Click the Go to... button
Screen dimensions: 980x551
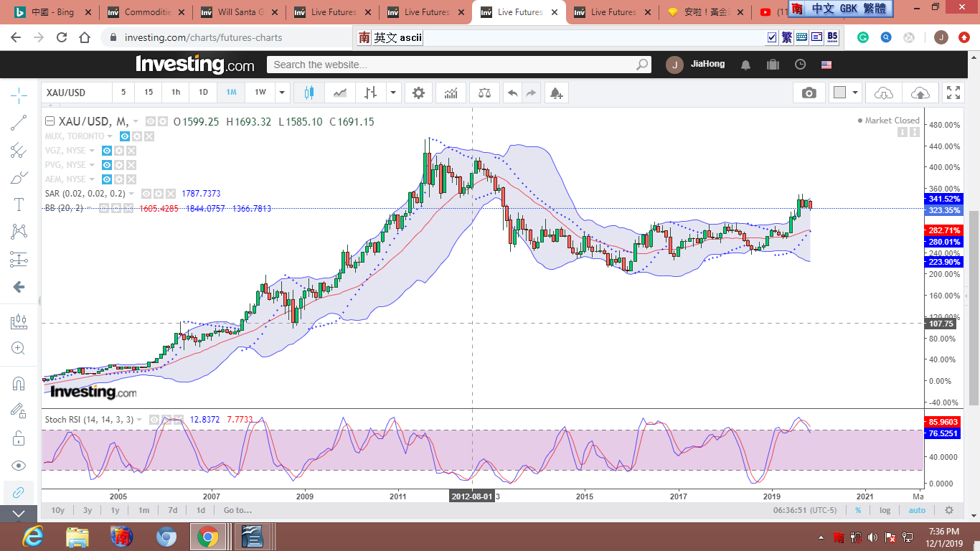coord(237,510)
